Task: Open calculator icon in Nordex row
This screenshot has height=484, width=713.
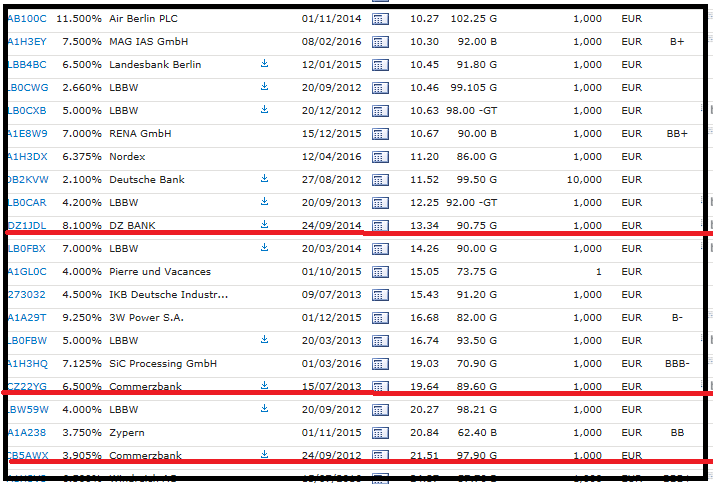Action: coord(380,157)
